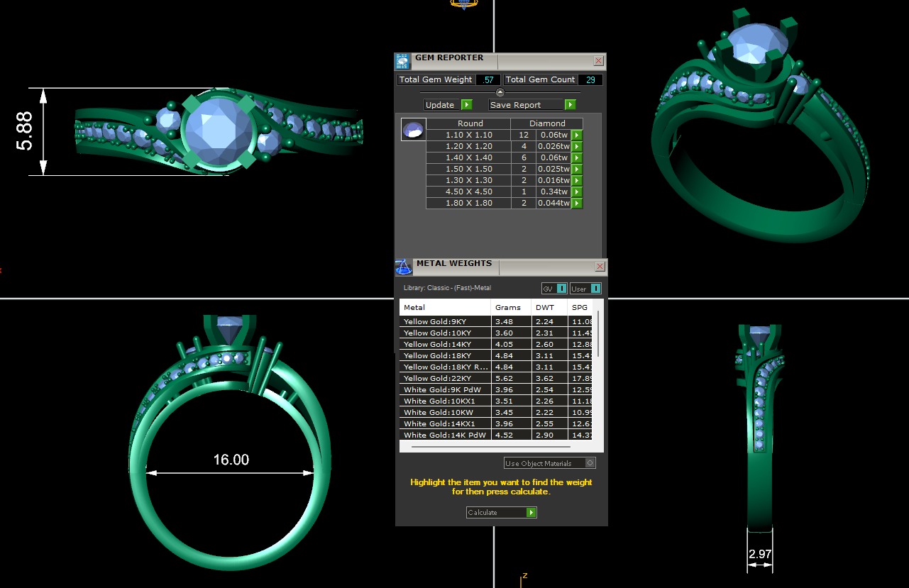Click the DWT column header
Image resolution: width=909 pixels, height=588 pixels.
pos(549,307)
